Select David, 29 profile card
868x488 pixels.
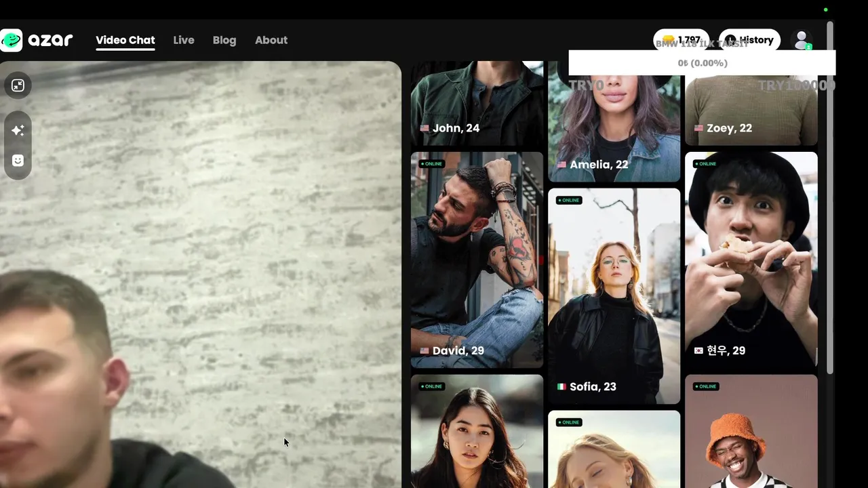477,260
